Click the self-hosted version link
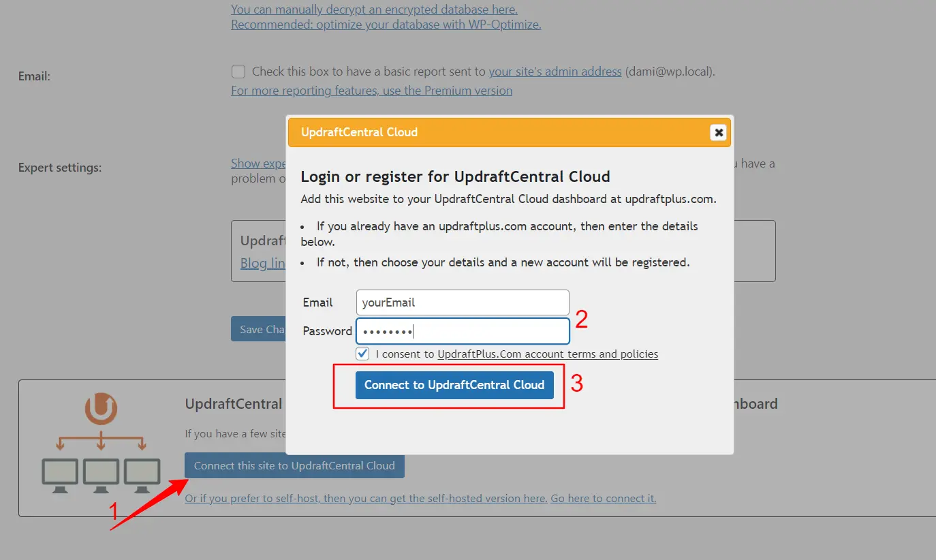Screen dimensions: 936x560 366,499
